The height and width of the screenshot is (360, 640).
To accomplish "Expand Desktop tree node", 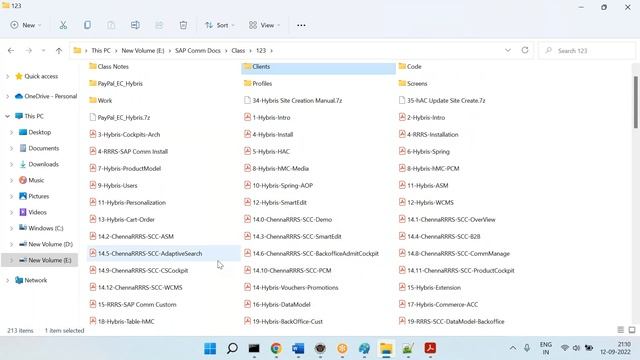I will (11, 132).
